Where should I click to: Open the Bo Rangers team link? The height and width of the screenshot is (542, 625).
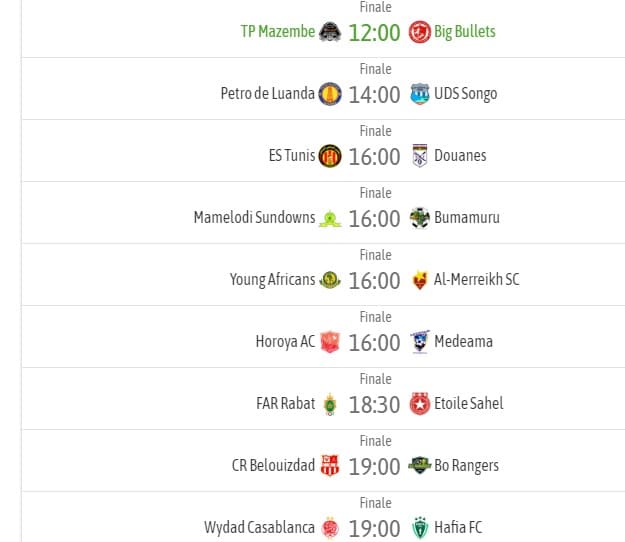466,465
